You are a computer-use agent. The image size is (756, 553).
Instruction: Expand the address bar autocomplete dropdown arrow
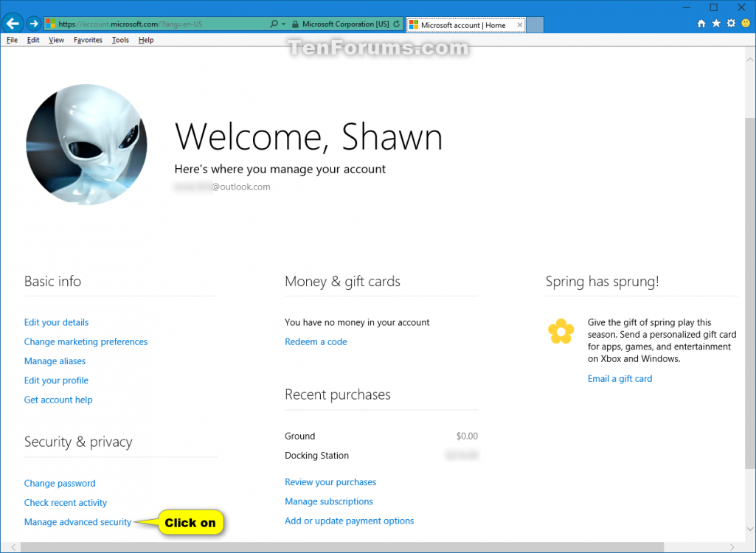click(283, 24)
